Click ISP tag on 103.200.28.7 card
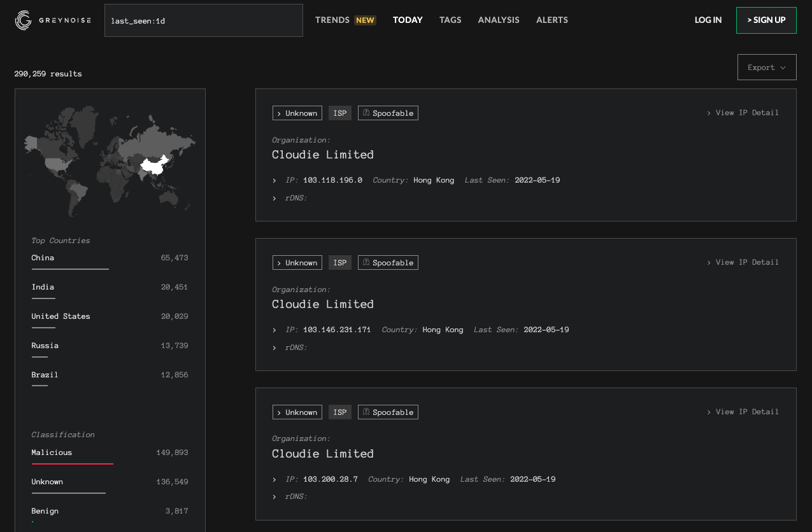 [340, 412]
